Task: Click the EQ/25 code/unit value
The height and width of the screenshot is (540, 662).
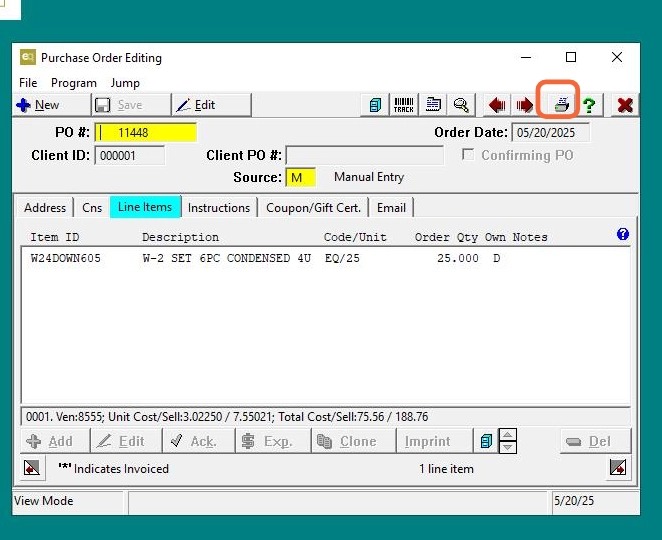Action: [342, 258]
